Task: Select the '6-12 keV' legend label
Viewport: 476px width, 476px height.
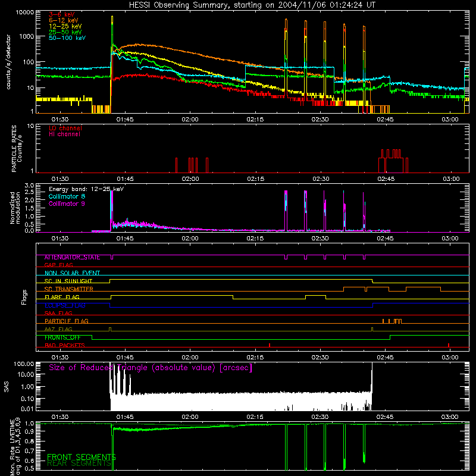Action: [x=64, y=20]
